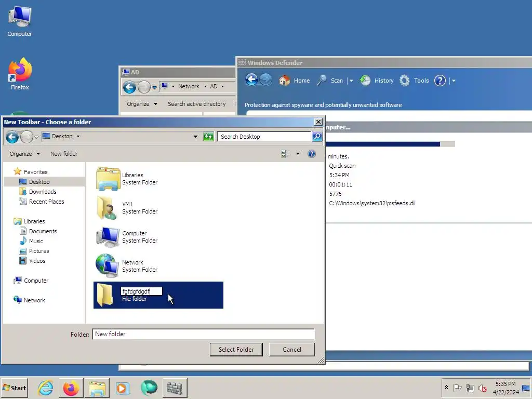The image size is (532, 399).
Task: Open Organize menu in AD window
Action: pyautogui.click(x=142, y=104)
